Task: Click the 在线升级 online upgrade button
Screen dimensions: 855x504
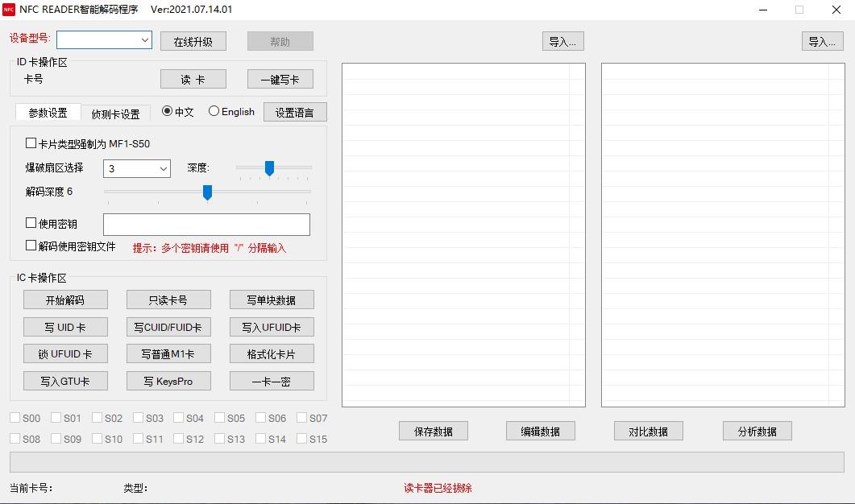Action: coord(193,42)
